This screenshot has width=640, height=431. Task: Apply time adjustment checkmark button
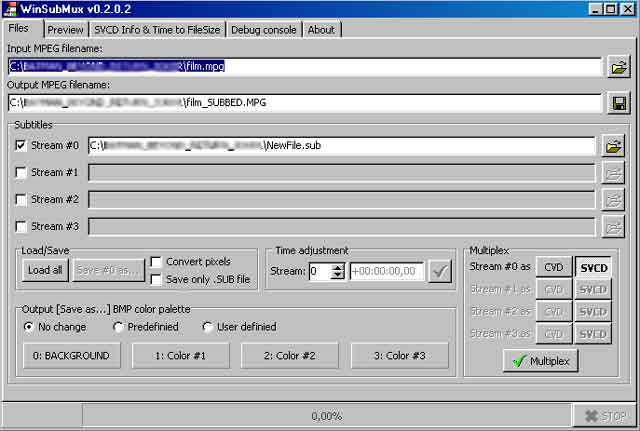(x=440, y=271)
